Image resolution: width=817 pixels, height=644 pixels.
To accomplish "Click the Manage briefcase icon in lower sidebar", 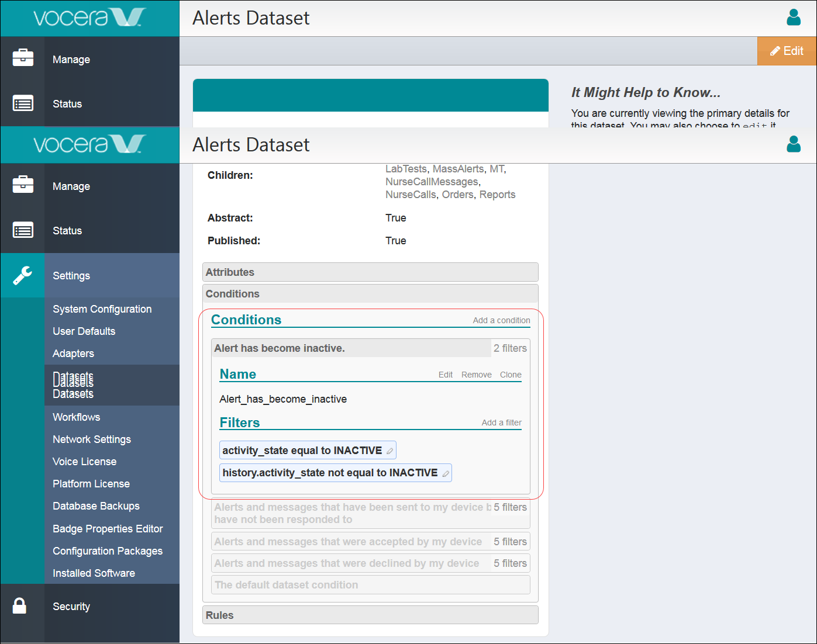I will click(23, 185).
